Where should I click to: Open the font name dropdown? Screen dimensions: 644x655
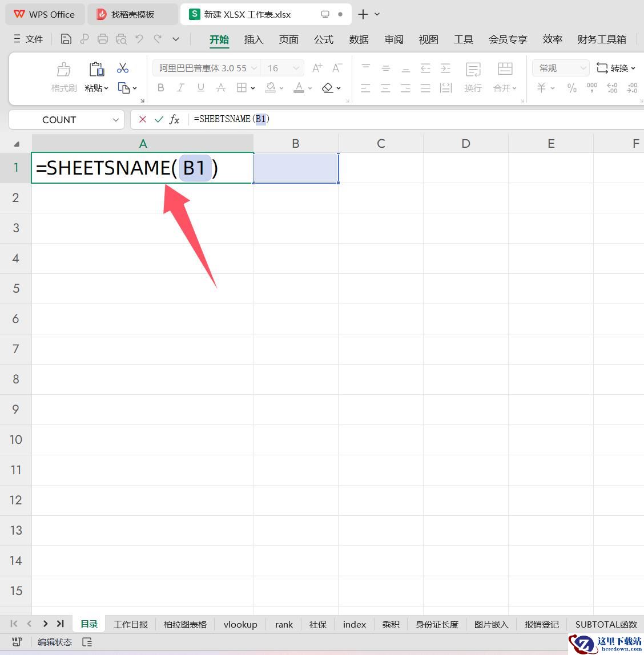253,68
